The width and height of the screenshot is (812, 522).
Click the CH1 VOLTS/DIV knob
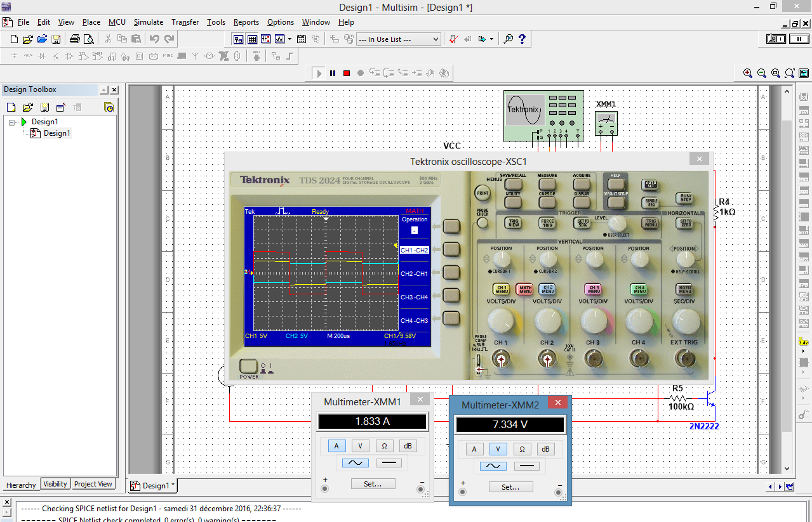coord(501,320)
